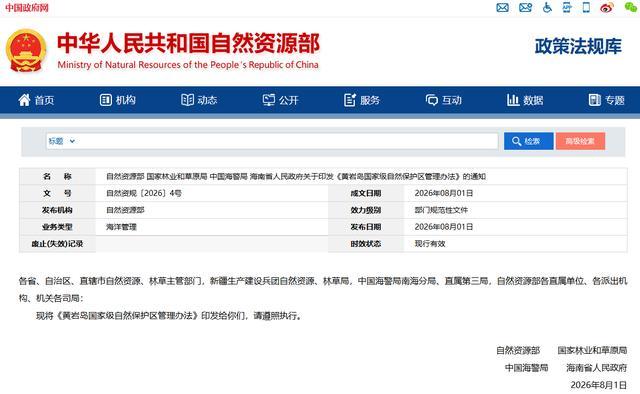Click the chat bubble icon beside 互动
The width and height of the screenshot is (640, 394).
[431, 100]
